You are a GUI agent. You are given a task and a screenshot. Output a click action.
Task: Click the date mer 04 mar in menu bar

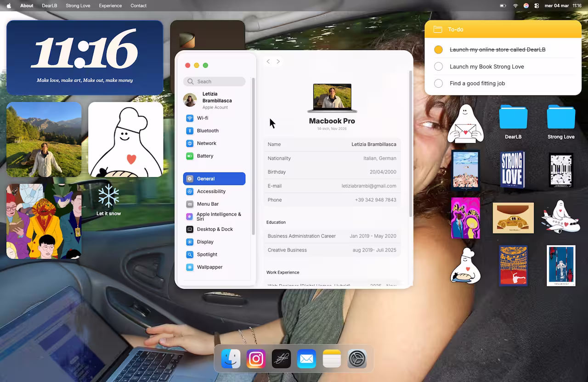[x=556, y=6]
